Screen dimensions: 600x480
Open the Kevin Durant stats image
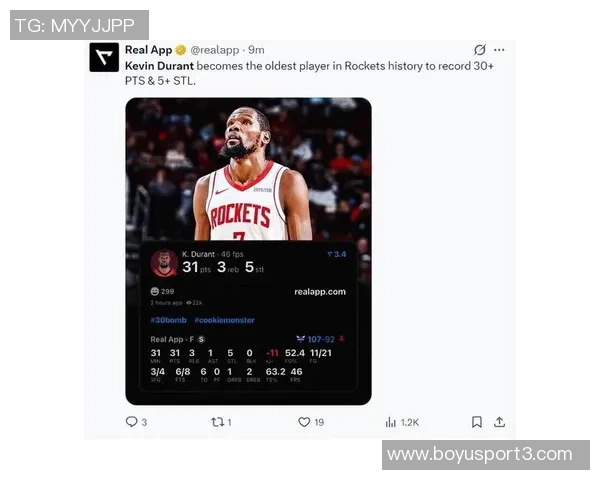click(248, 251)
